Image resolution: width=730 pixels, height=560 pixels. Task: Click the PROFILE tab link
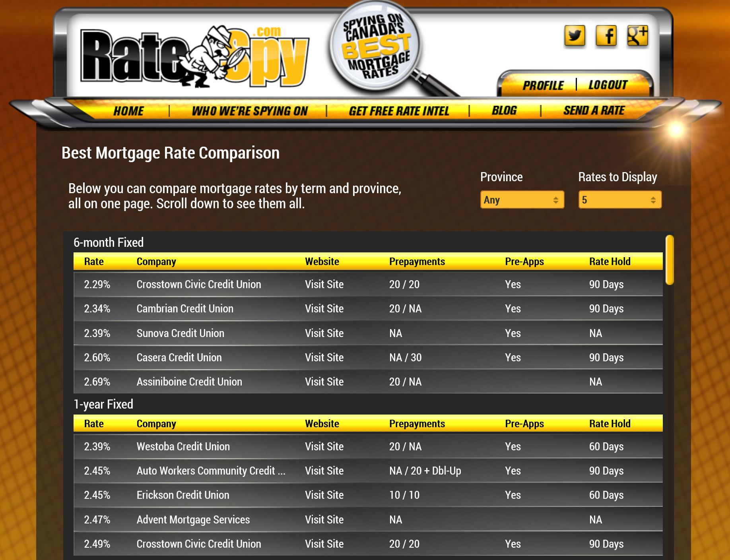(543, 85)
